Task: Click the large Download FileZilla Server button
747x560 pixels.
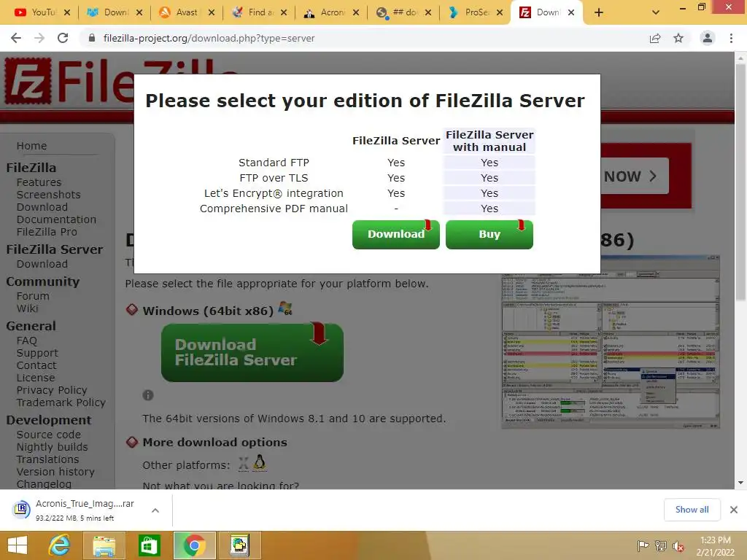Action: (252, 352)
